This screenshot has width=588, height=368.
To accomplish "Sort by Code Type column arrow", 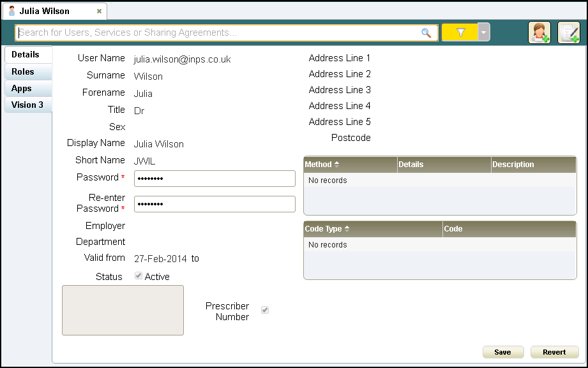I will [x=346, y=229].
